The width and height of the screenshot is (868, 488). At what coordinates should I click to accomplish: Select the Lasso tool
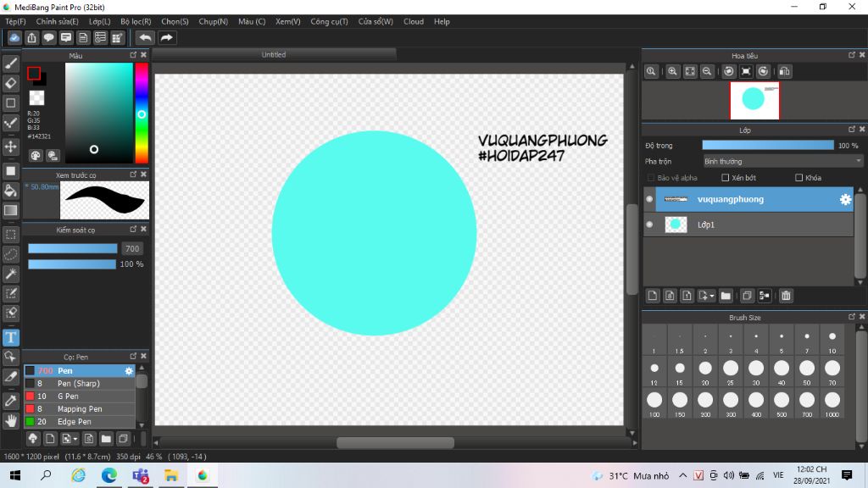click(x=10, y=254)
